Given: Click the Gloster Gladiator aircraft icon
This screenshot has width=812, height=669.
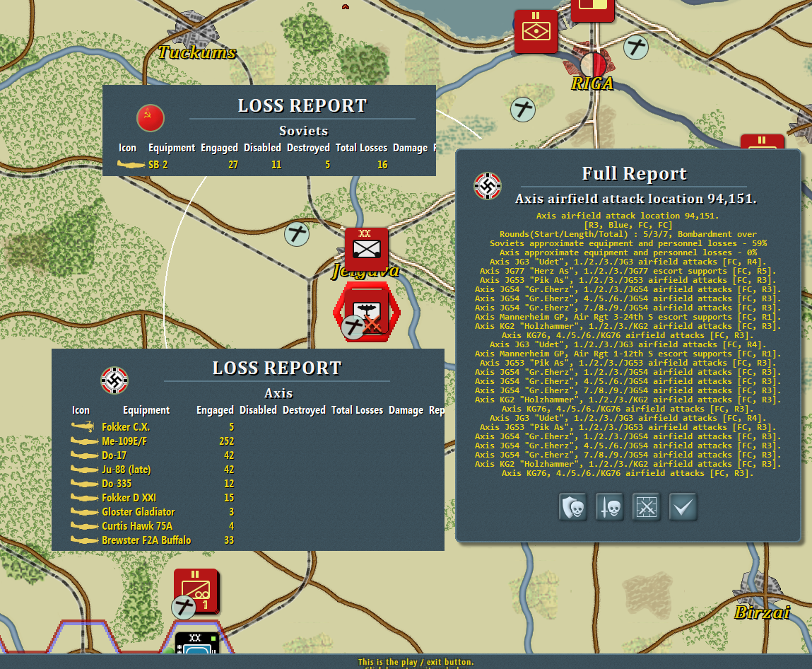Looking at the screenshot, I should [84, 512].
